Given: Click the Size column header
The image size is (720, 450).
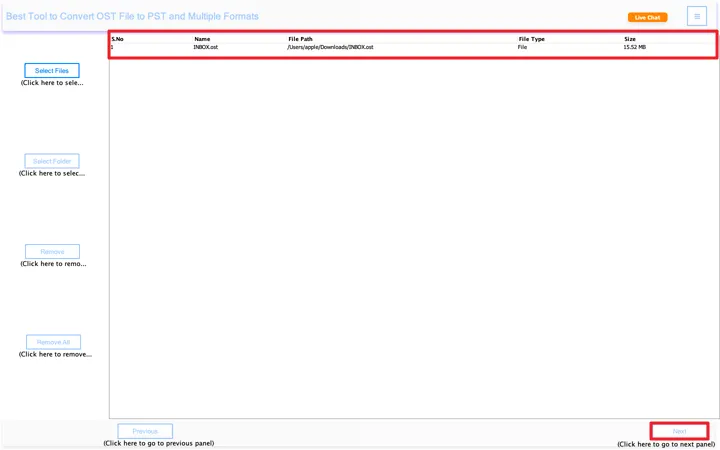Looking at the screenshot, I should click(x=630, y=39).
